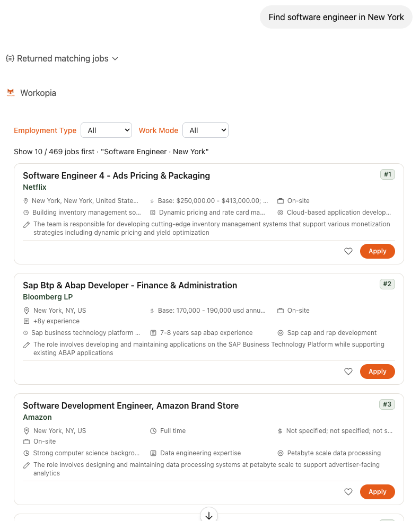Click list icon beside Data engineering expertise
This screenshot has height=521, width=420.
pyautogui.click(x=153, y=453)
